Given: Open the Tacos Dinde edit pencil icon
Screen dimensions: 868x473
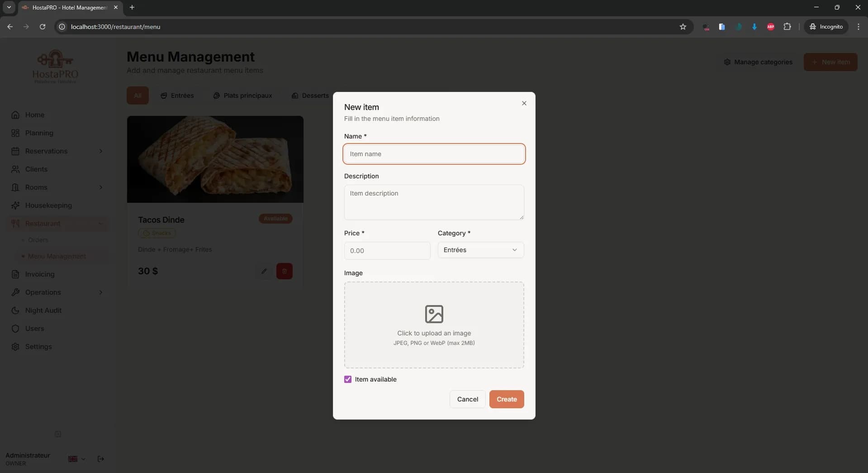Looking at the screenshot, I should click(265, 271).
